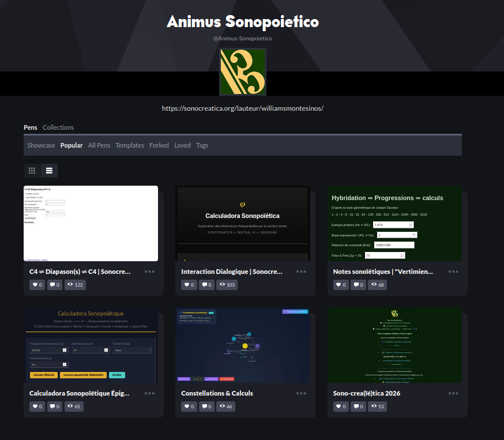The height and width of the screenshot is (440, 504).
Task: Open more options for C4 Diapason pen
Action: (149, 272)
